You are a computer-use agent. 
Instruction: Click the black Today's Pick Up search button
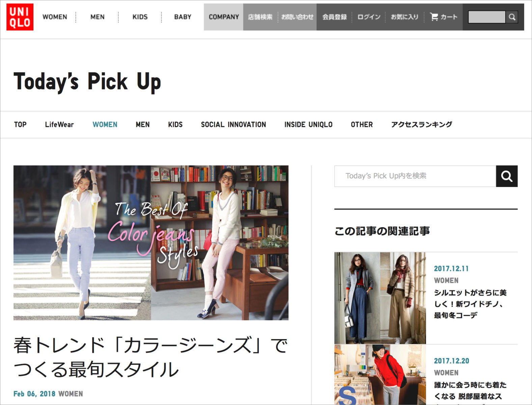(506, 176)
